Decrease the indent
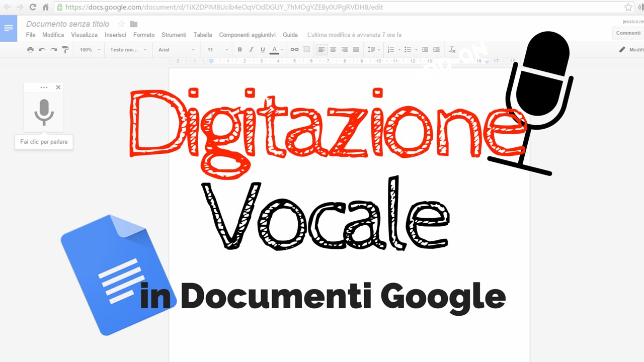This screenshot has width=644, height=362. [x=425, y=50]
